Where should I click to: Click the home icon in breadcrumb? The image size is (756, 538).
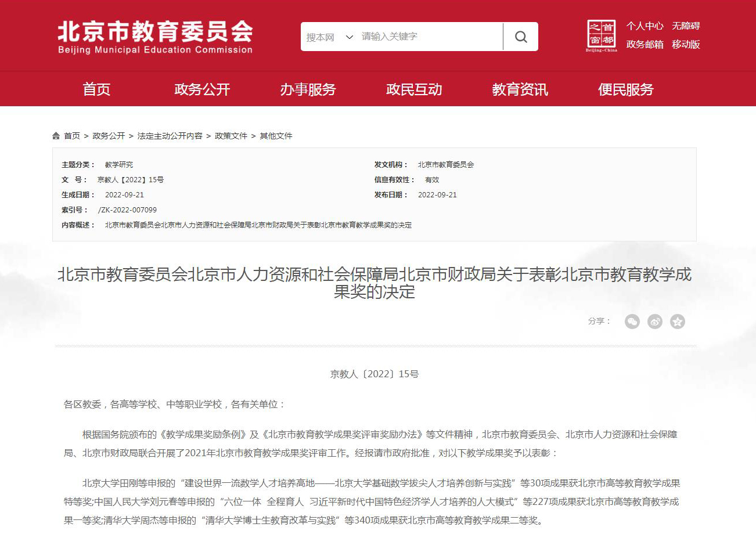coord(56,136)
